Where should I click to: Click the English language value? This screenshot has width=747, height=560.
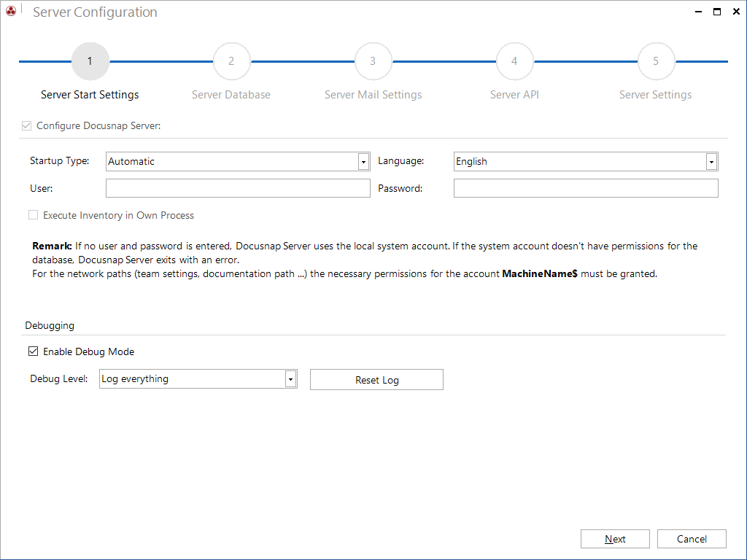pos(471,161)
